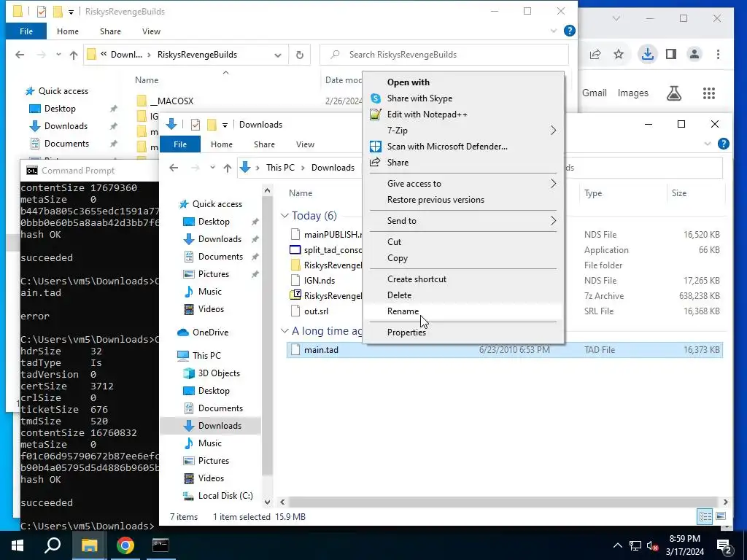Select the split_tad_console application file

333,250
